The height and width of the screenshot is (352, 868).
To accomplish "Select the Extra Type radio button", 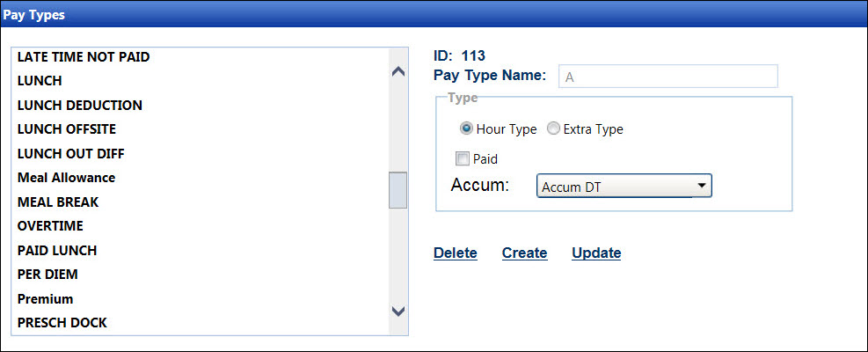I will click(x=553, y=129).
